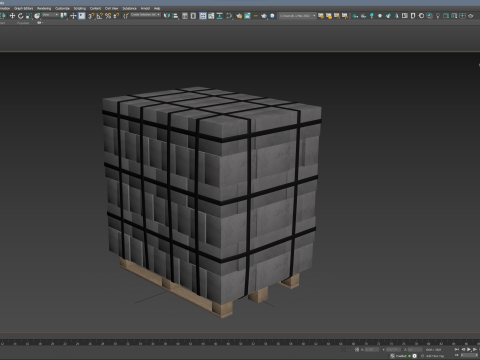
Task: Open Edit Named Selection Sets
Action: pos(126,16)
